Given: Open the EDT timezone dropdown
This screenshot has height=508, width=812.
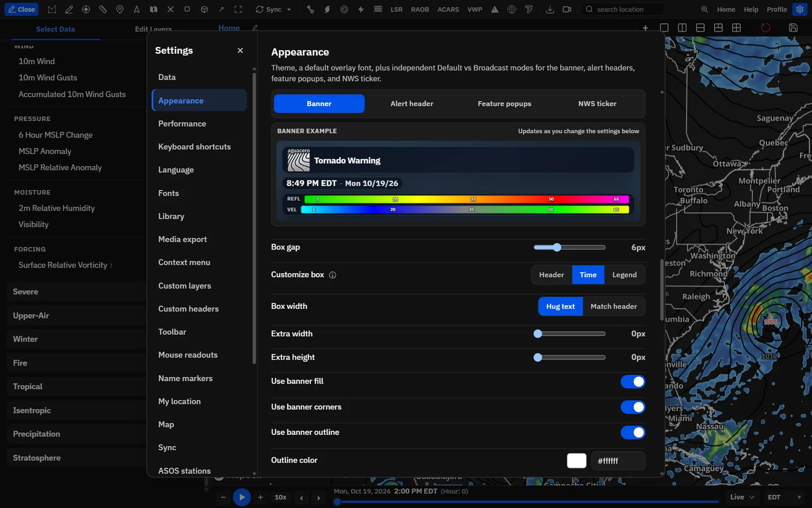Looking at the screenshot, I should pyautogui.click(x=785, y=497).
